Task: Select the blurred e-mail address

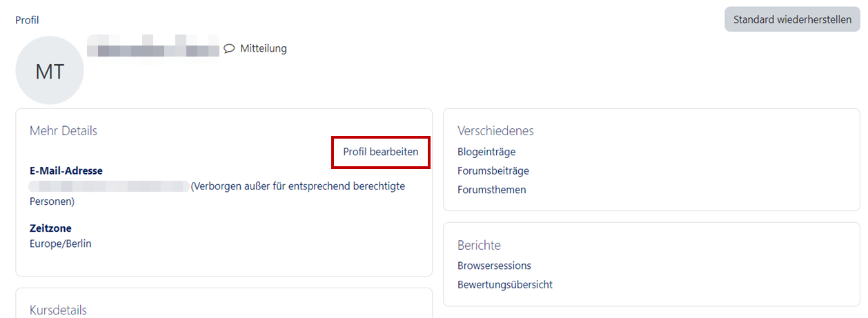Action: coord(109,186)
